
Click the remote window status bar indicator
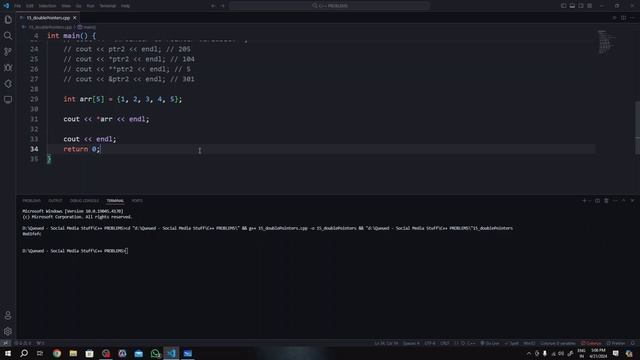5,343
